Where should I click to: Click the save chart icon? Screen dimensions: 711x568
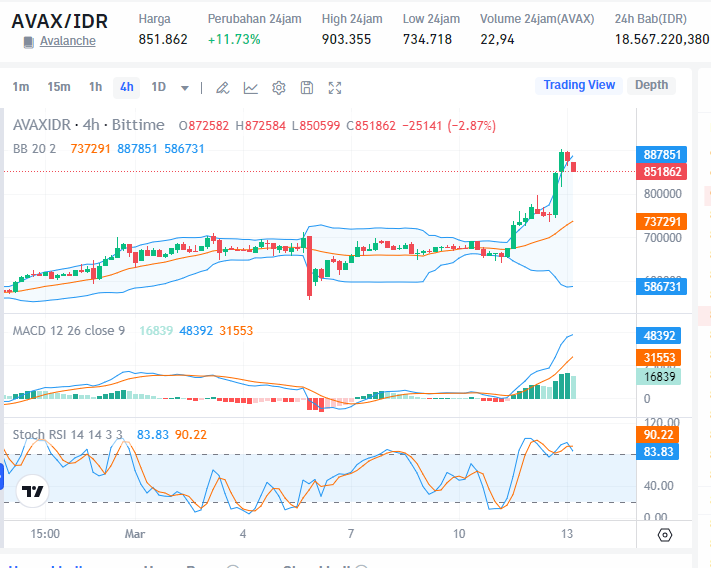click(307, 87)
